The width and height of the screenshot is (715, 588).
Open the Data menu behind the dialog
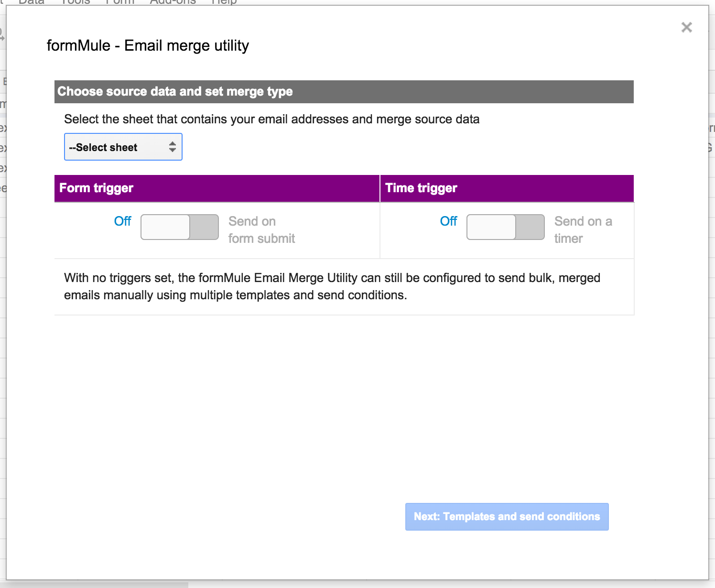pyautogui.click(x=31, y=2)
